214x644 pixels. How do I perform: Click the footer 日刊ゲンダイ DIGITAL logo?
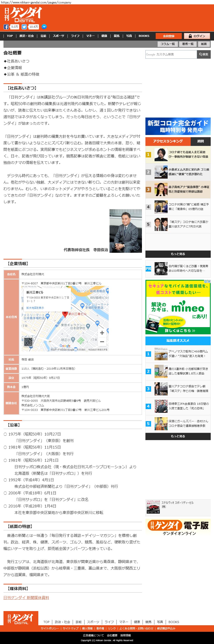[21, 618]
